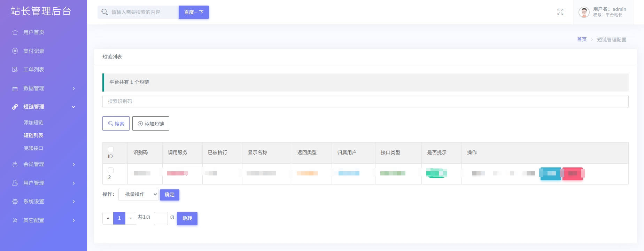Image resolution: width=644 pixels, height=251 pixels.
Task: Click the magnifier icon in top search box
Action: click(104, 12)
